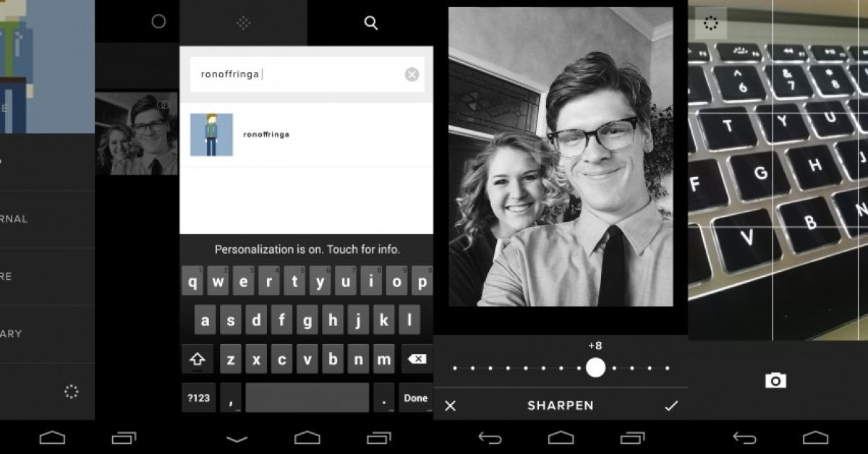The width and height of the screenshot is (868, 454).
Task: Tap the j key
Action: [358, 320]
